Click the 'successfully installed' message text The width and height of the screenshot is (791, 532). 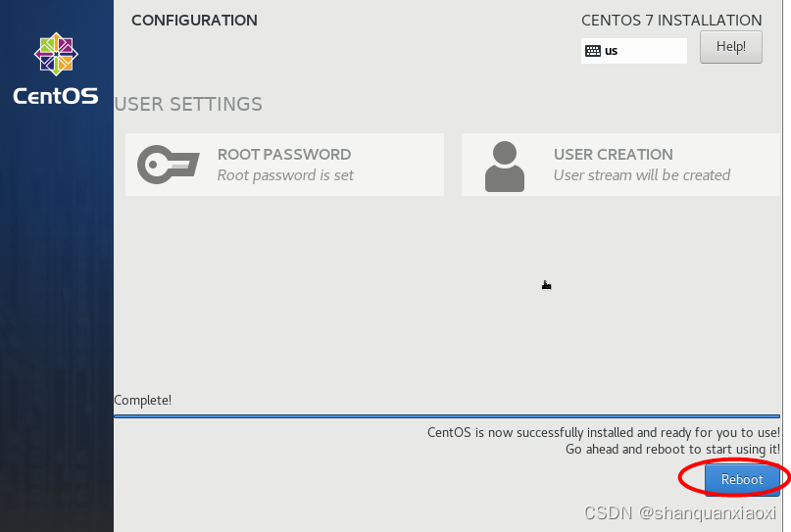pos(604,433)
